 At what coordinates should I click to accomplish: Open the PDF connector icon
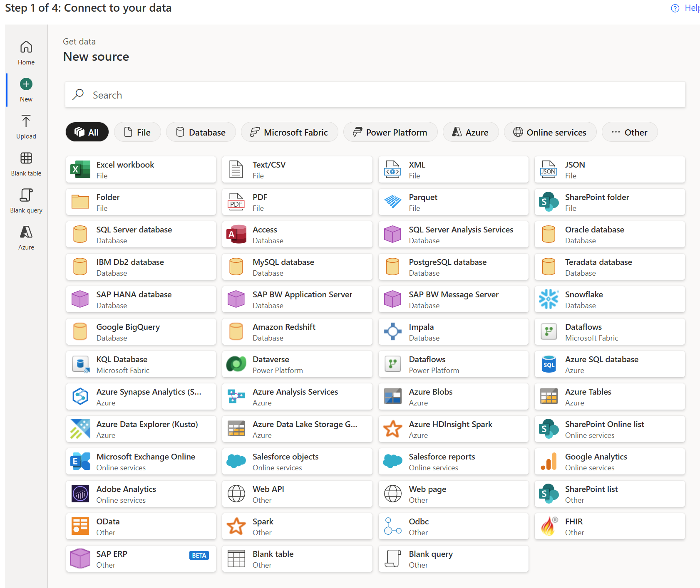pyautogui.click(x=236, y=202)
